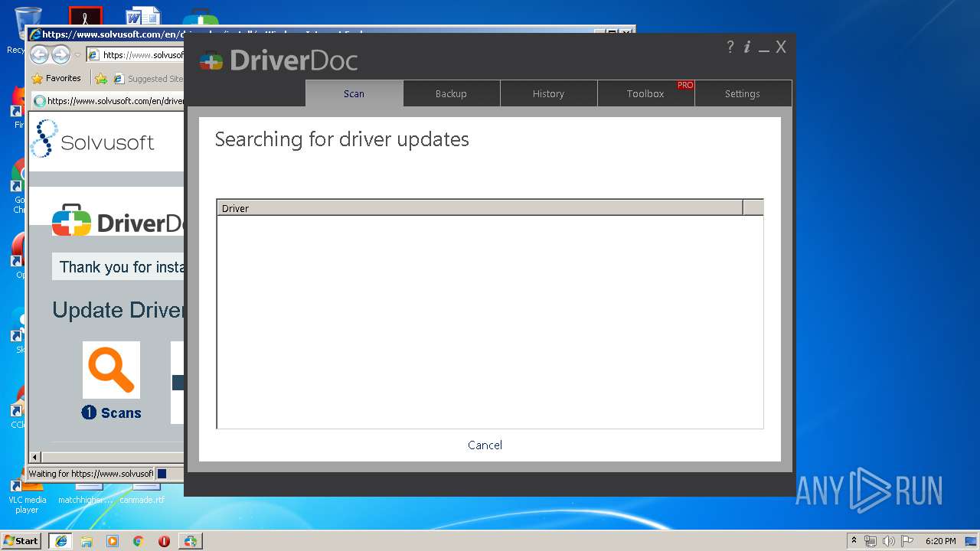Click the Show desktop button
Screen dimensions: 980x551
coord(972,541)
